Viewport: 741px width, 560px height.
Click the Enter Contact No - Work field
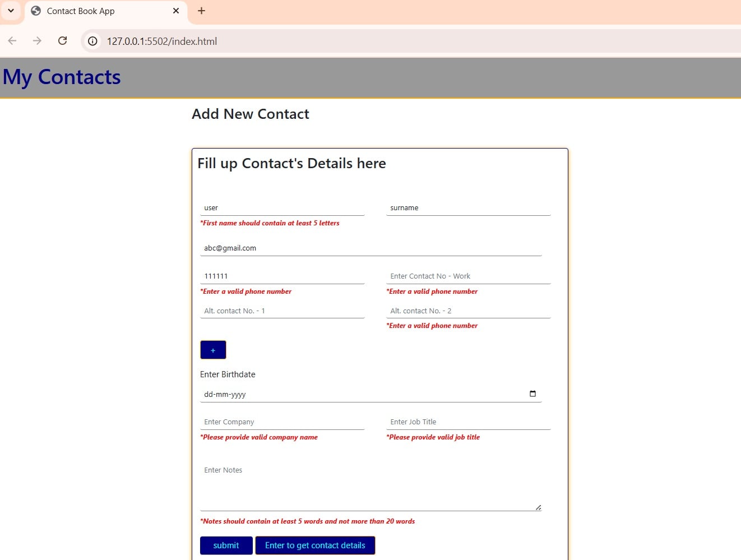coord(468,276)
